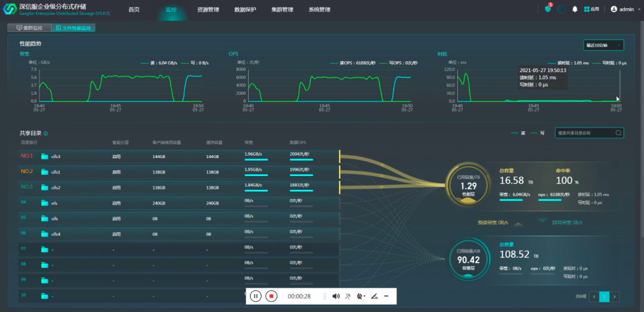644x312 pixels.
Task: Switch to the 集群监控 tab
Action: pyautogui.click(x=29, y=28)
